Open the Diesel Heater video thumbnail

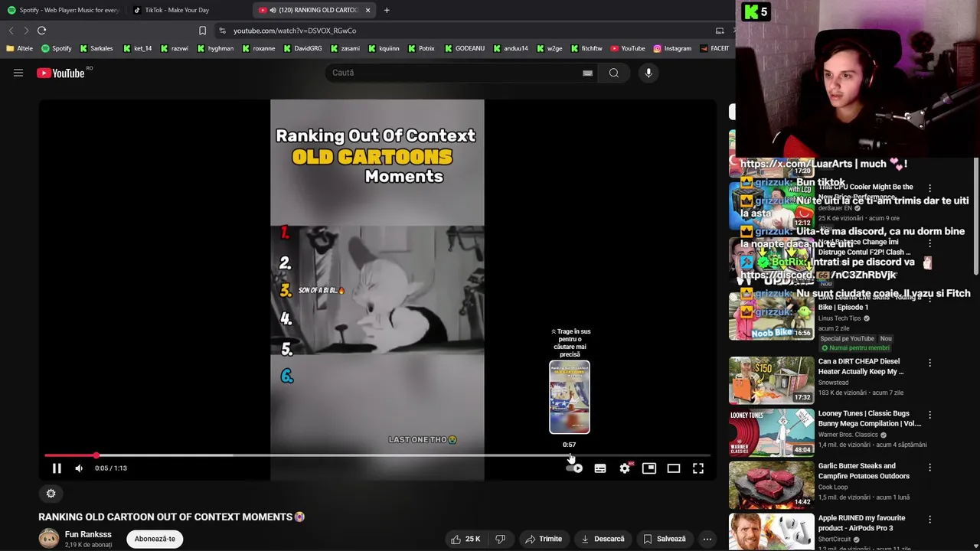(771, 380)
